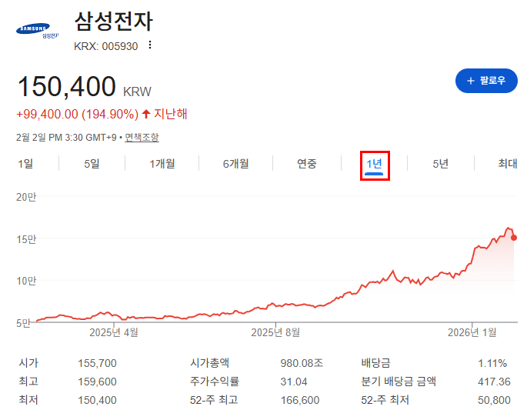Click the 주가수익률 value 31.04
This screenshot has height=420, width=527.
(x=294, y=382)
